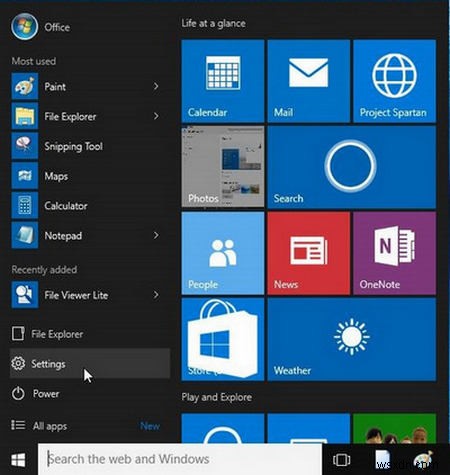This screenshot has height=475, width=450.
Task: Click the document icon on the taskbar
Action: coord(383,461)
